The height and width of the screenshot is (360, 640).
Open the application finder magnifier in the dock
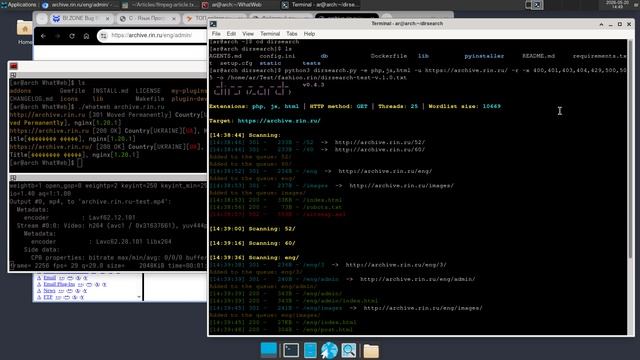tap(349, 350)
